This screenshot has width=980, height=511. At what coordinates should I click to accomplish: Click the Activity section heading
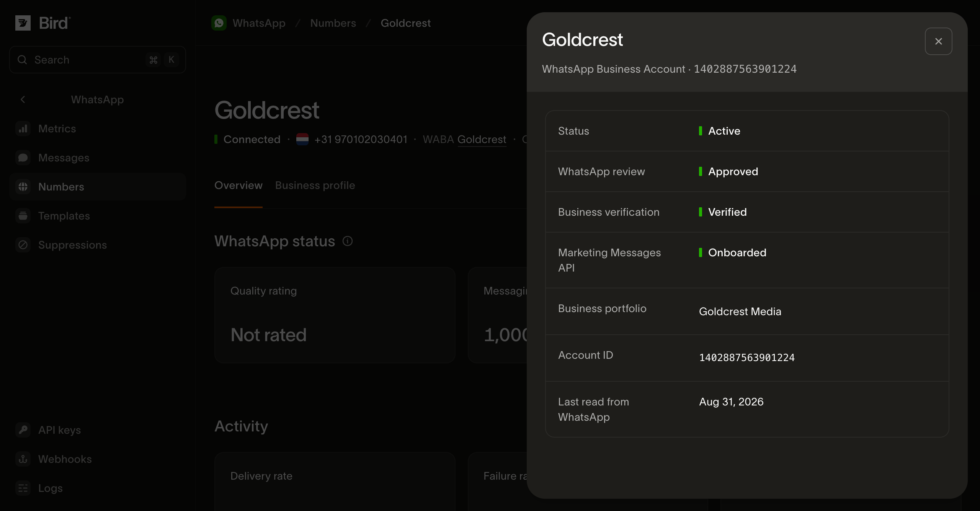pyautogui.click(x=241, y=426)
